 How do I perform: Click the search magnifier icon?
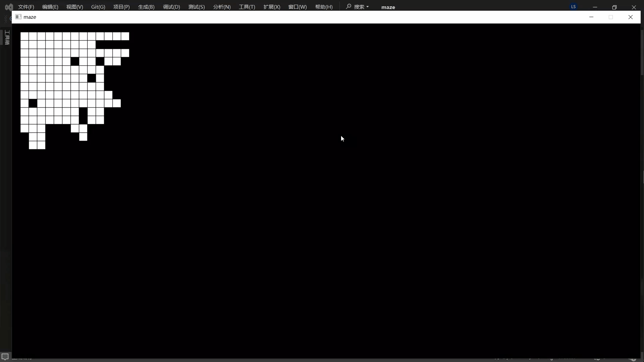coord(349,6)
